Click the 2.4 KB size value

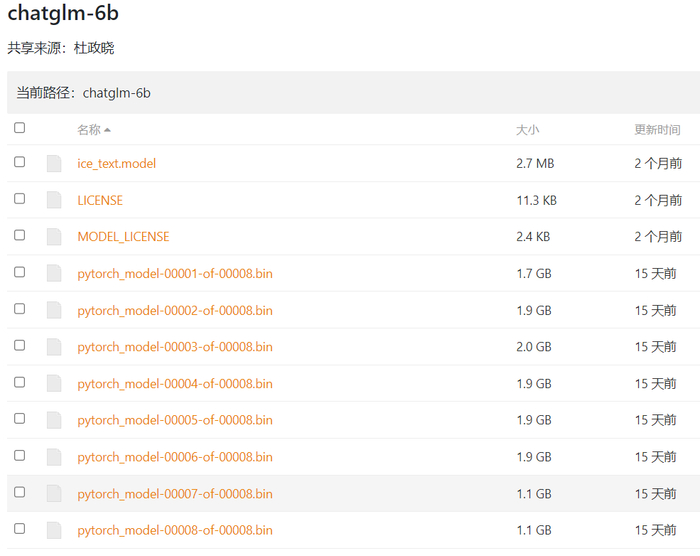pos(533,237)
